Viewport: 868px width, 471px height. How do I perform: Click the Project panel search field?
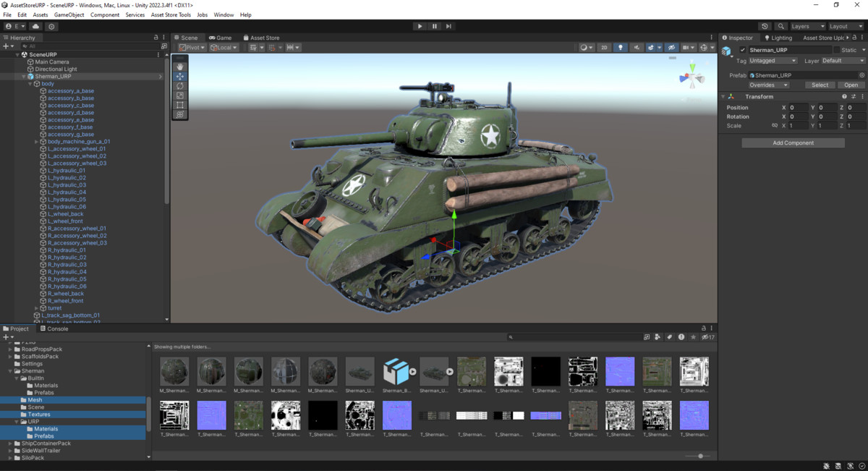click(x=575, y=337)
